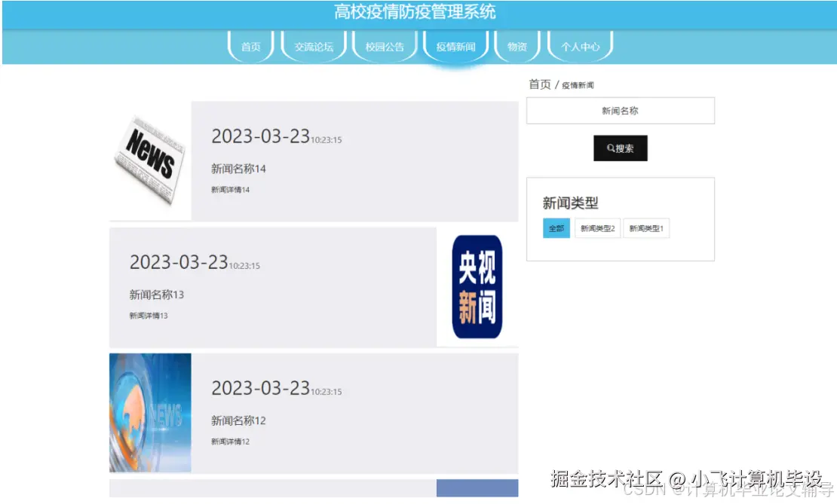Screen dimensions: 837x504
Task: Click the magnifier icon on the 搜索 button
Action: click(609, 148)
